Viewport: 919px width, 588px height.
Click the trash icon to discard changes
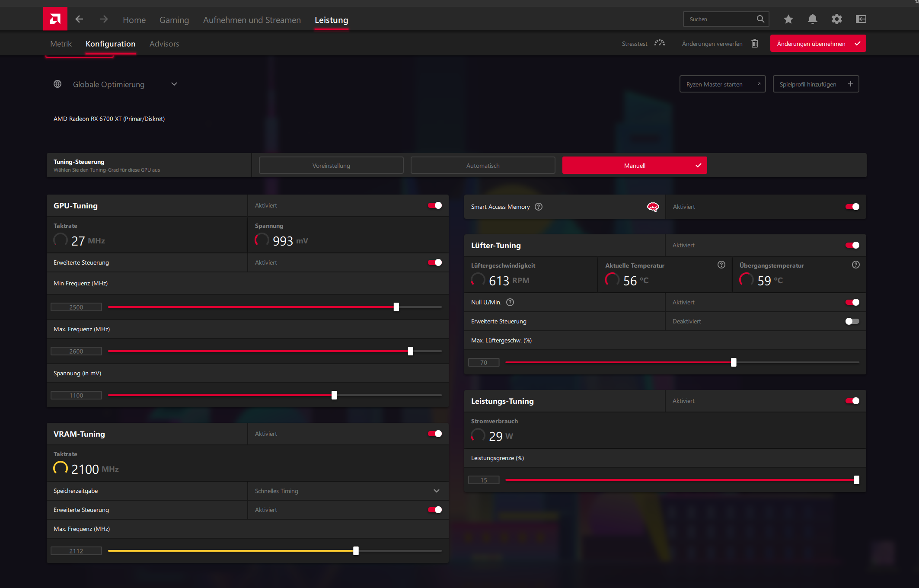[755, 43]
